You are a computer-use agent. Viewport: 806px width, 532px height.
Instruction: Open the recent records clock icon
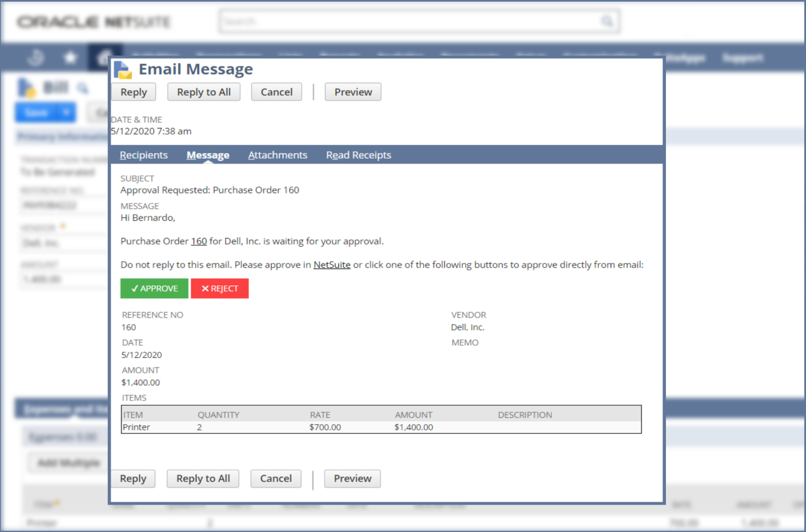pos(36,58)
